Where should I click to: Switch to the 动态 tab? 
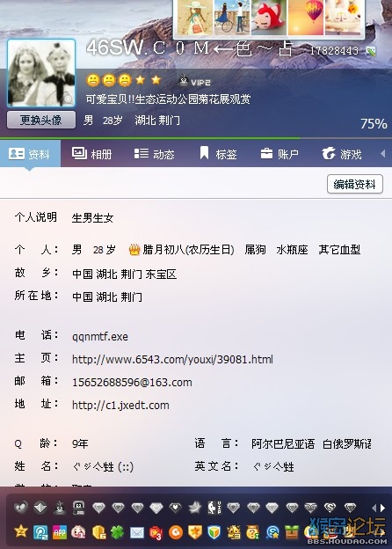tap(154, 154)
